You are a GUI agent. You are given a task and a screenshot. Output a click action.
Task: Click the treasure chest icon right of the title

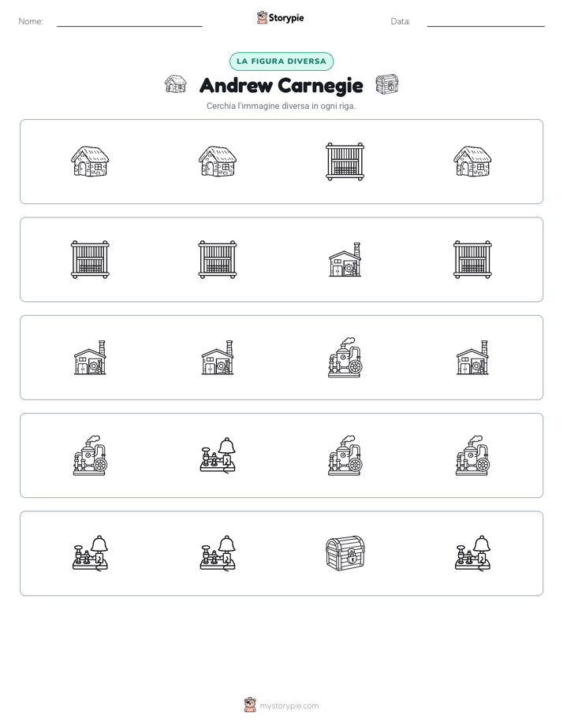pyautogui.click(x=387, y=84)
